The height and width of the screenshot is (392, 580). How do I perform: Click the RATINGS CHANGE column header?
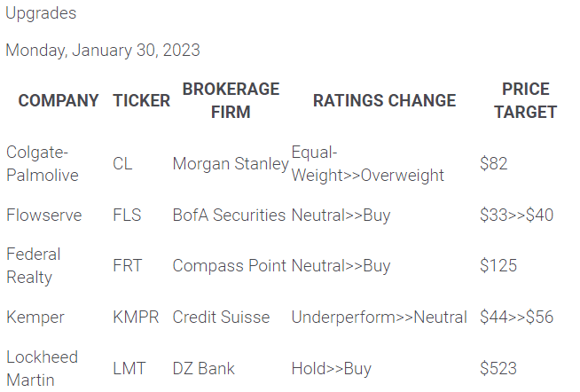pos(384,100)
